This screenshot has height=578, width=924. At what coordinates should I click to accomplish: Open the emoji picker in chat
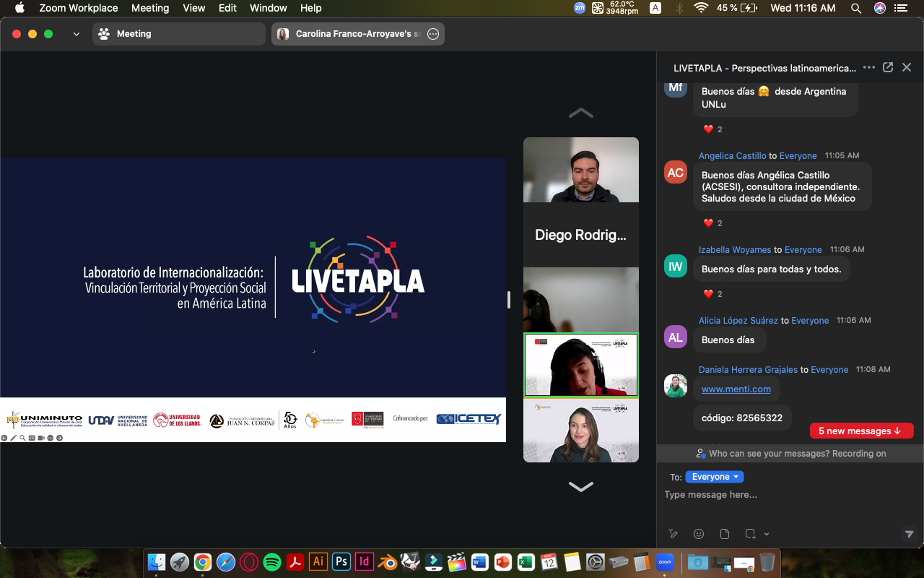click(699, 534)
